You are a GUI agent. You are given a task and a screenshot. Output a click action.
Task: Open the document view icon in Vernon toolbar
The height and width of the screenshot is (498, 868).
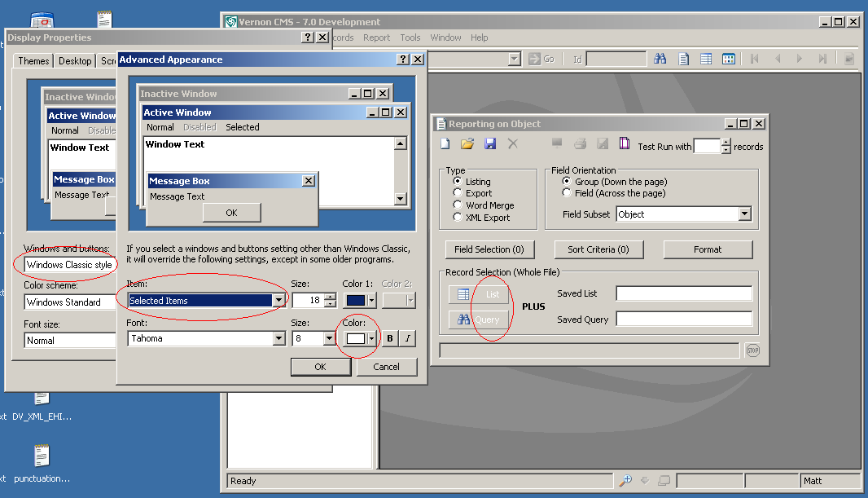coord(684,59)
